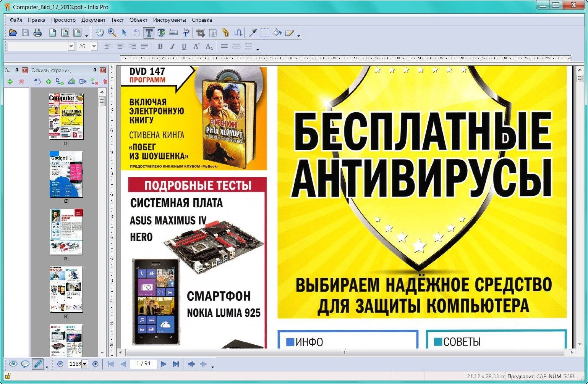Open the Файл menu
The image size is (588, 384).
coord(16,20)
